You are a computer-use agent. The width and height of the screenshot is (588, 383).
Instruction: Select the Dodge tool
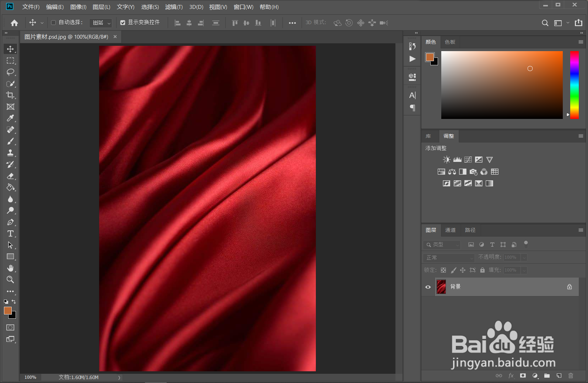coord(10,210)
